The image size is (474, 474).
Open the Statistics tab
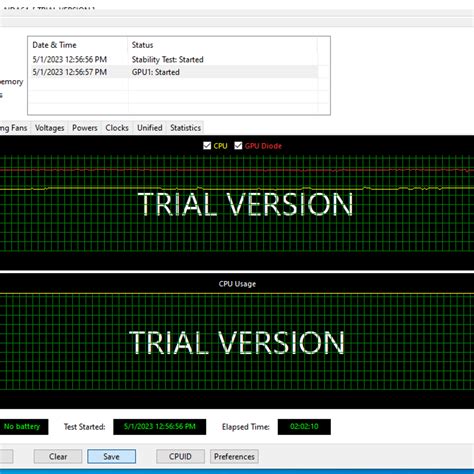tap(185, 128)
